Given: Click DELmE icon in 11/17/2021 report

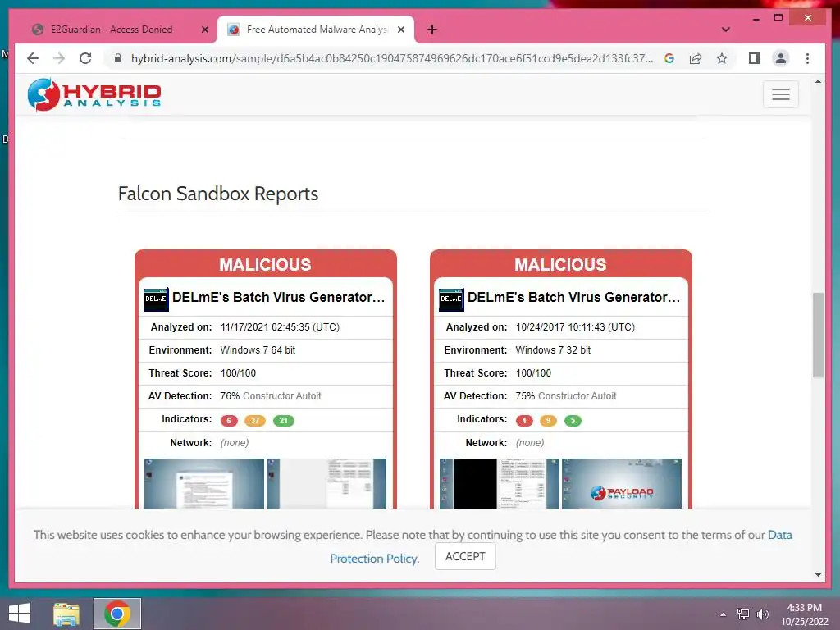Looking at the screenshot, I should [156, 299].
